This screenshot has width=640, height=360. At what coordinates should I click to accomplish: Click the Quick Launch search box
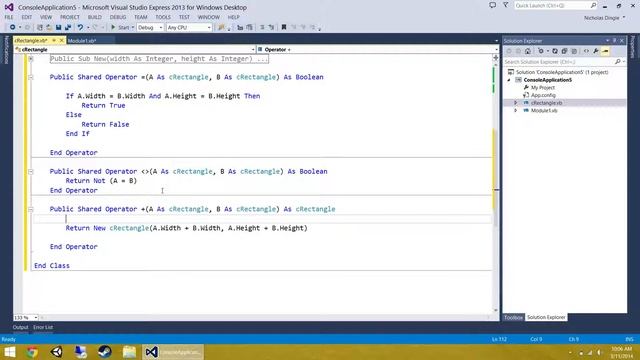555,6
